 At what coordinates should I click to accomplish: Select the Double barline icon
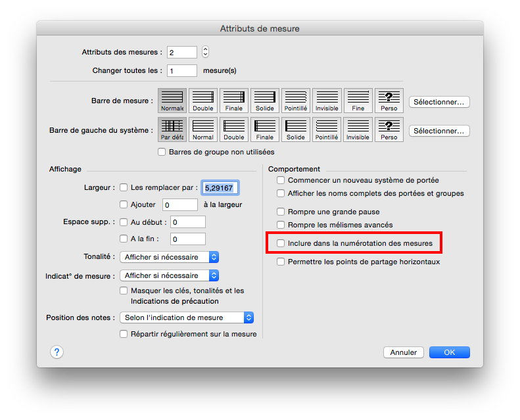203,101
